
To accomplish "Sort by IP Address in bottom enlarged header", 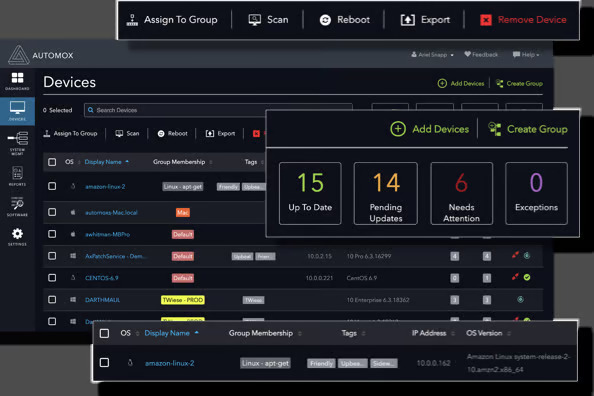I will tap(433, 333).
